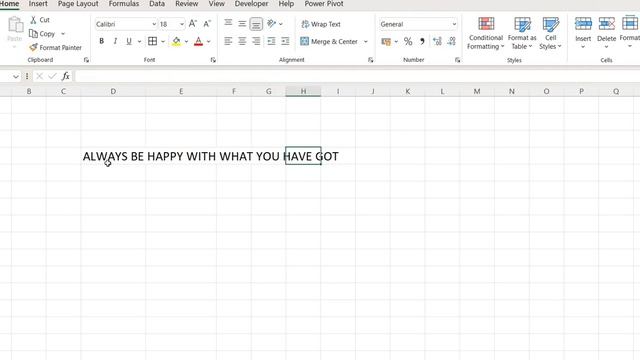Open Number format dialog launcher
640x360 pixels.
457,60
